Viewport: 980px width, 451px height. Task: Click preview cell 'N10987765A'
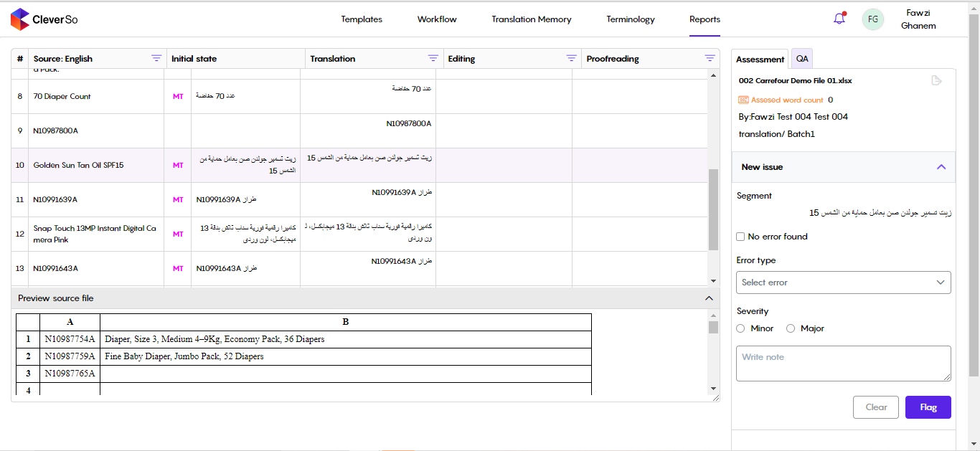pyautogui.click(x=70, y=374)
